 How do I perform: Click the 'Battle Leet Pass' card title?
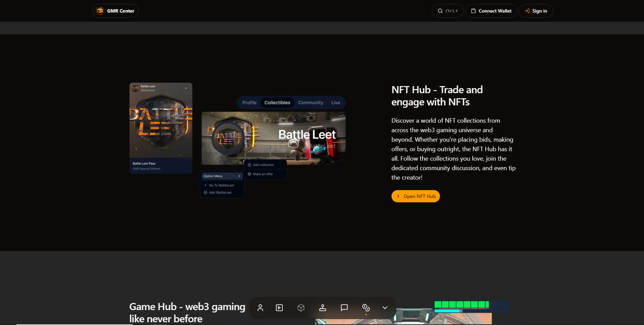pos(144,164)
